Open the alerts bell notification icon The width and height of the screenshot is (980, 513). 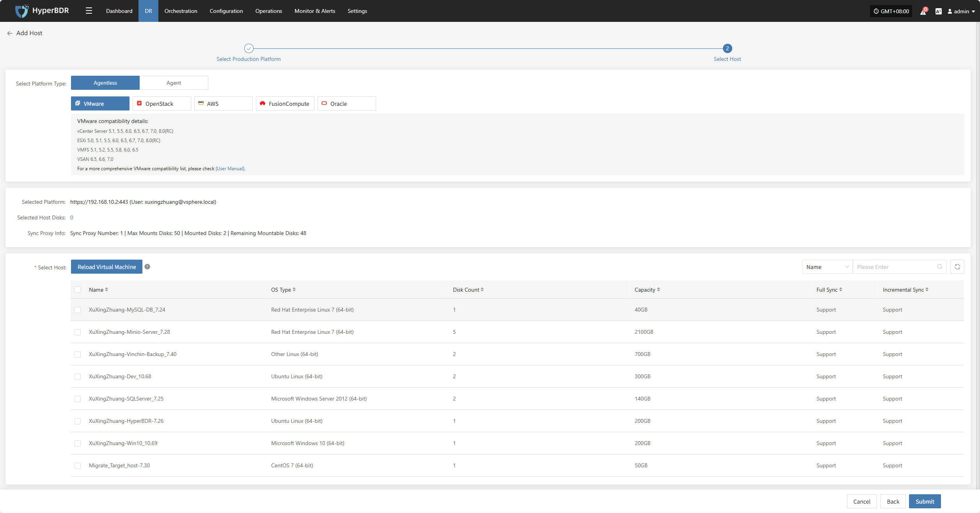pos(923,11)
